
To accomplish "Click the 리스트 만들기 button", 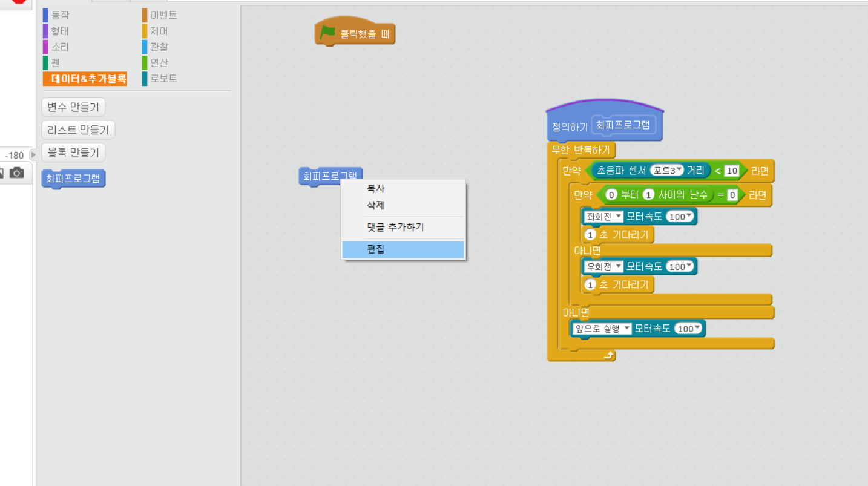I will pyautogui.click(x=78, y=130).
